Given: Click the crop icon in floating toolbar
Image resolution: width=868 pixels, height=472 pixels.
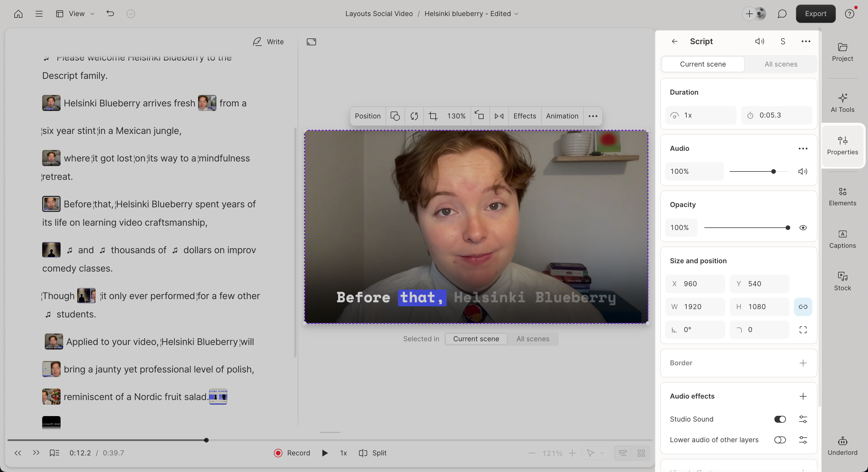Looking at the screenshot, I should 433,116.
